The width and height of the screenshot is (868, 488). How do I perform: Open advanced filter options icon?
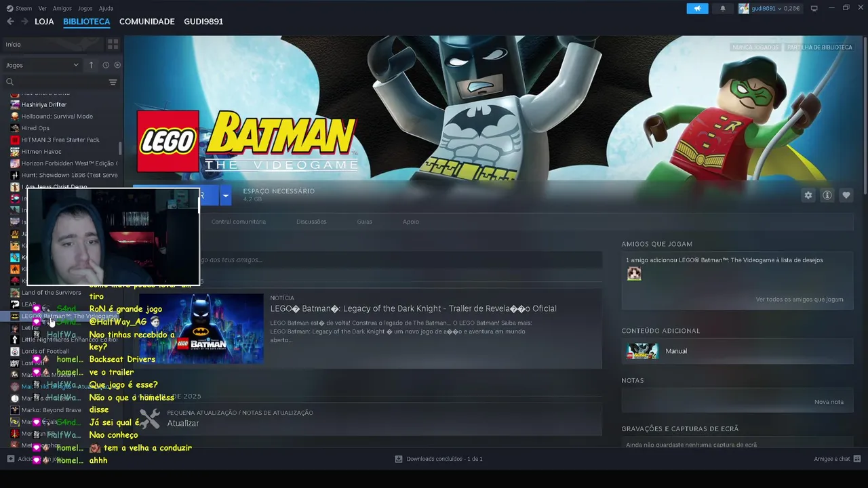pos(113,82)
